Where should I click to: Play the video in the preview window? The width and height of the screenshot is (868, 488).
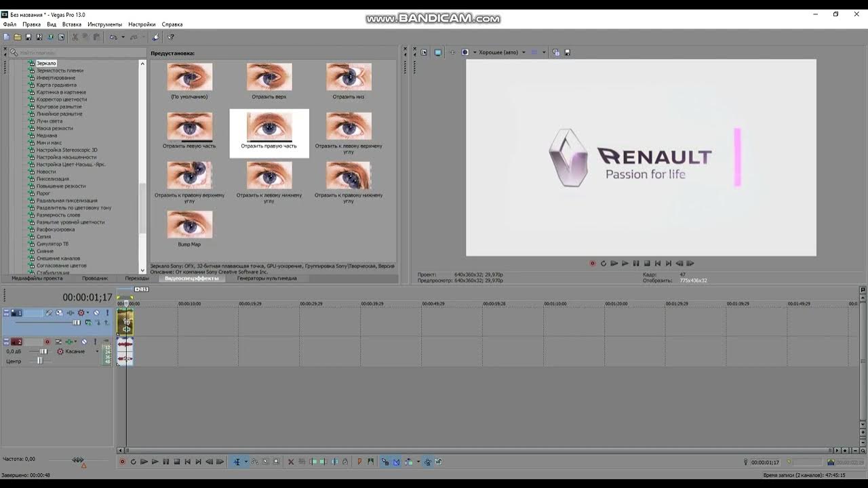coord(625,263)
